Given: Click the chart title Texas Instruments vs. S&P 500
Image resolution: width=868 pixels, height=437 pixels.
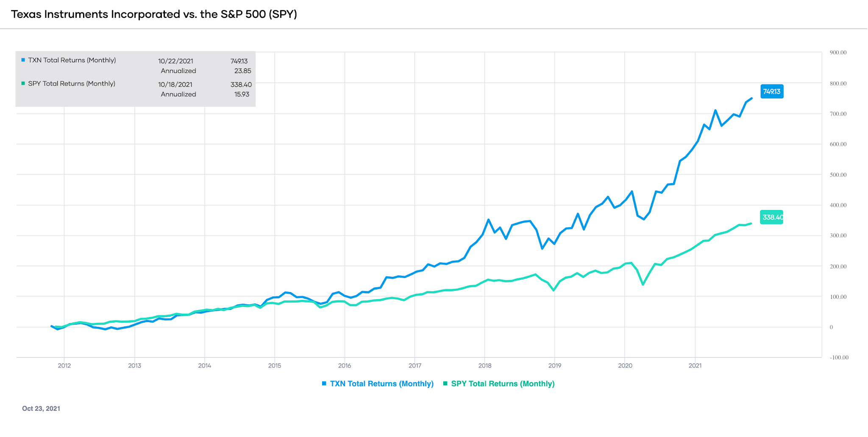Looking at the screenshot, I should [154, 14].
